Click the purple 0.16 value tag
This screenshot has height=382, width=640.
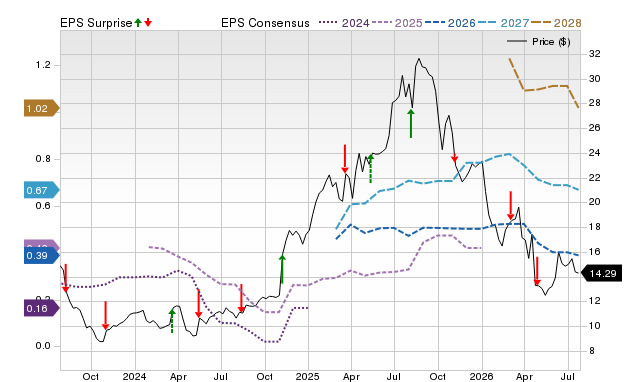[x=41, y=308]
